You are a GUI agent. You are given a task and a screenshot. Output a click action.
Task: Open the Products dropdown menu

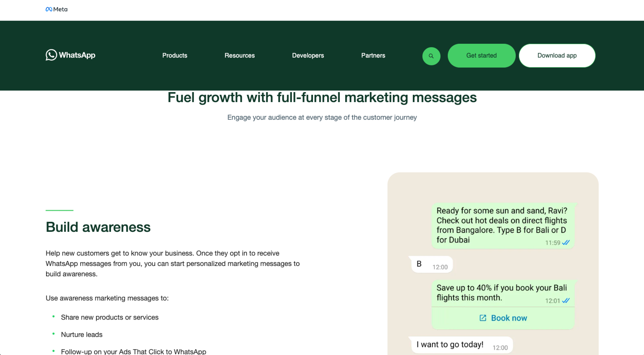[x=175, y=55]
